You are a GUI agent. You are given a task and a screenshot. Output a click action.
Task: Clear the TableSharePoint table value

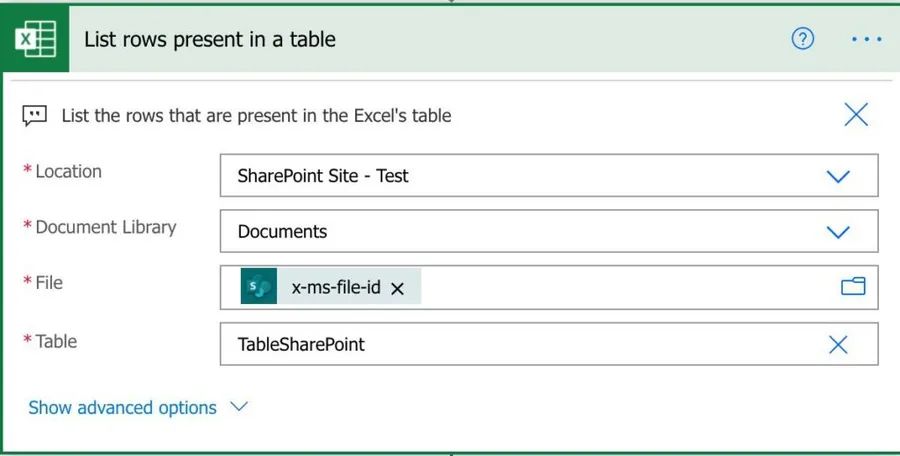[838, 344]
